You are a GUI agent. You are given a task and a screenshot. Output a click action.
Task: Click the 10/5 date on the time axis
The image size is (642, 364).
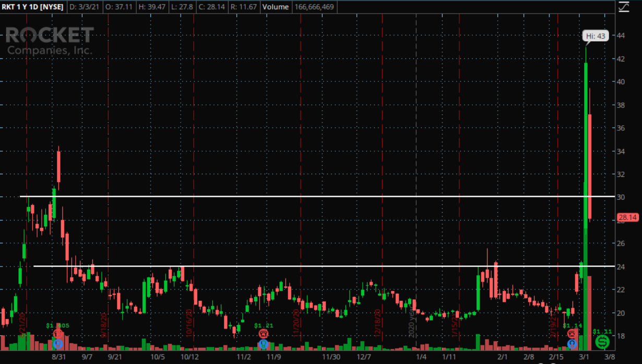click(x=158, y=357)
